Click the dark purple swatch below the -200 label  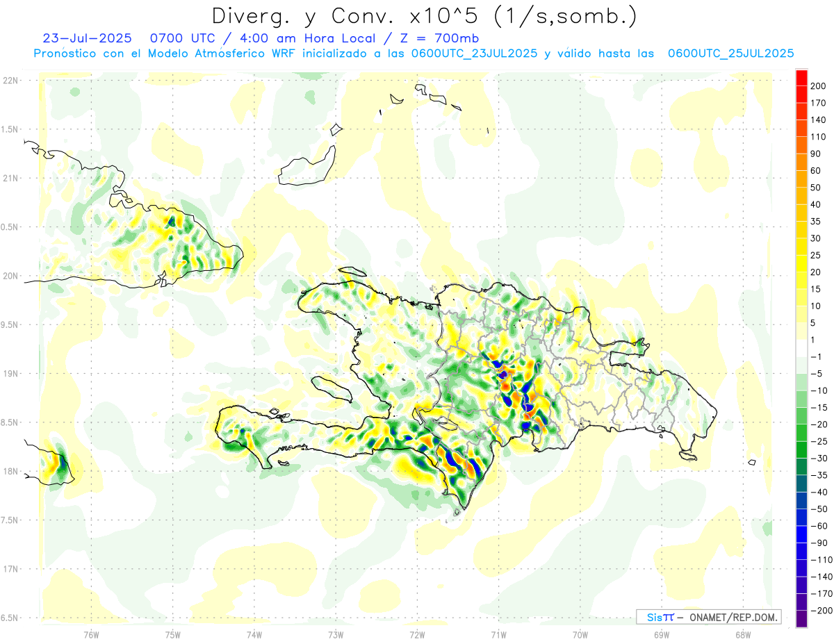coord(801,619)
